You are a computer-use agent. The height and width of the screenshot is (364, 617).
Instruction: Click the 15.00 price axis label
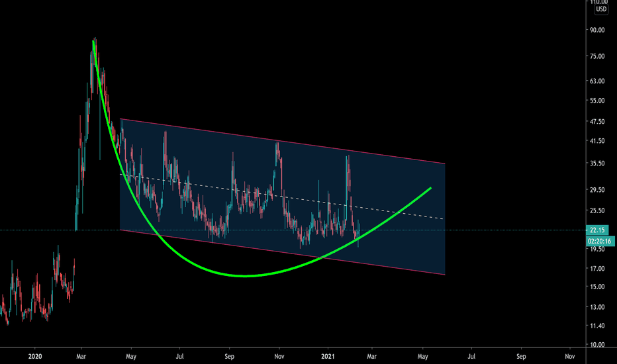(597, 287)
